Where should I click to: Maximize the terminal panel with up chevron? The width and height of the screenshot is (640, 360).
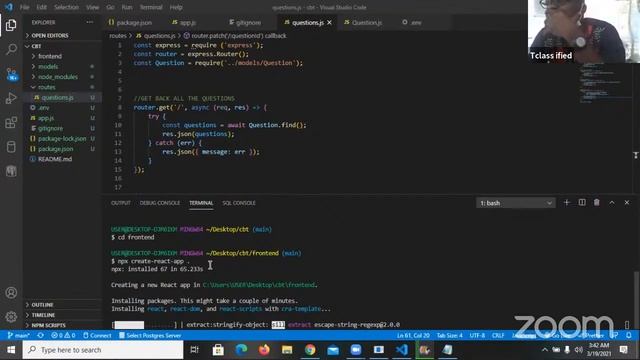click(x=612, y=202)
